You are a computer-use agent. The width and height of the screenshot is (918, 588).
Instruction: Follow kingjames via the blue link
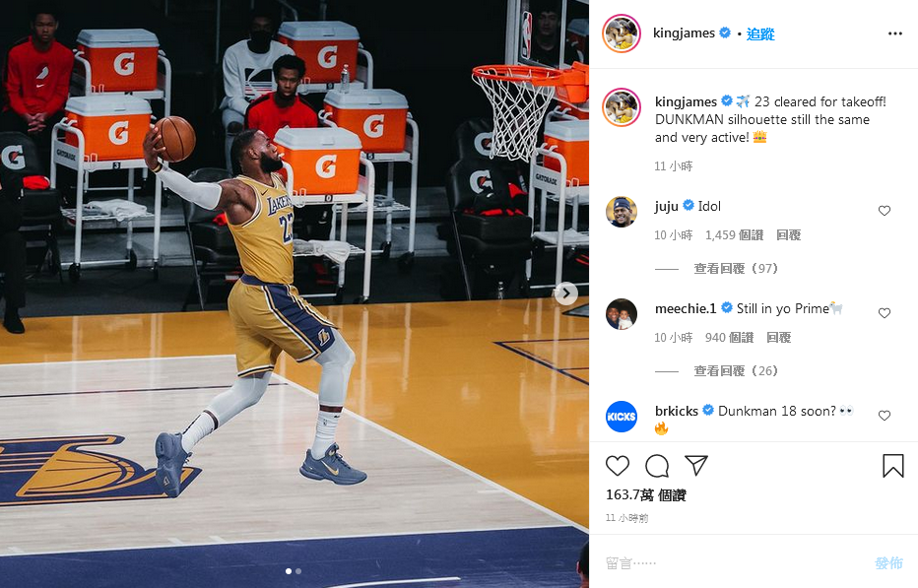tap(760, 33)
